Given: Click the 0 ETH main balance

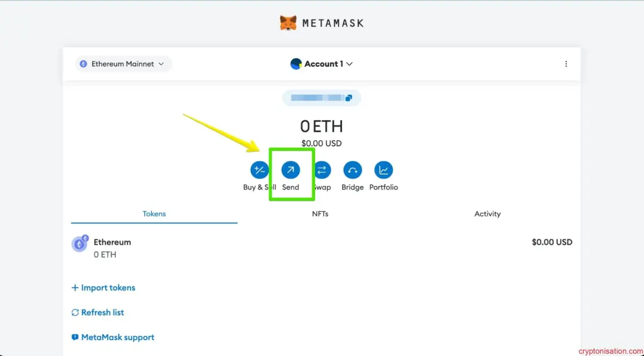Looking at the screenshot, I should click(321, 127).
